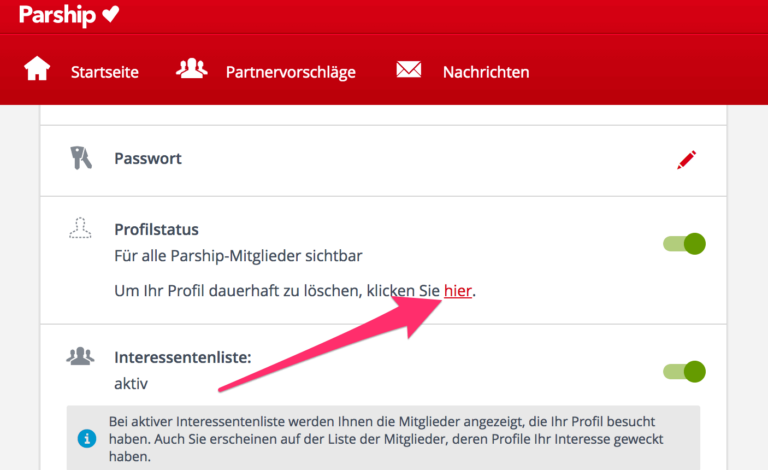
Task: Edit password using the red pencil icon
Action: [x=686, y=159]
